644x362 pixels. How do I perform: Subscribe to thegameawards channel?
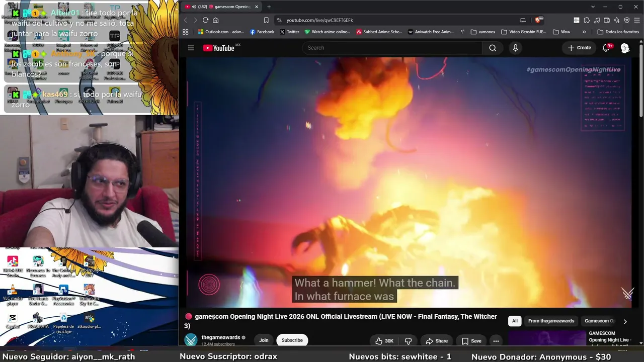(x=292, y=340)
